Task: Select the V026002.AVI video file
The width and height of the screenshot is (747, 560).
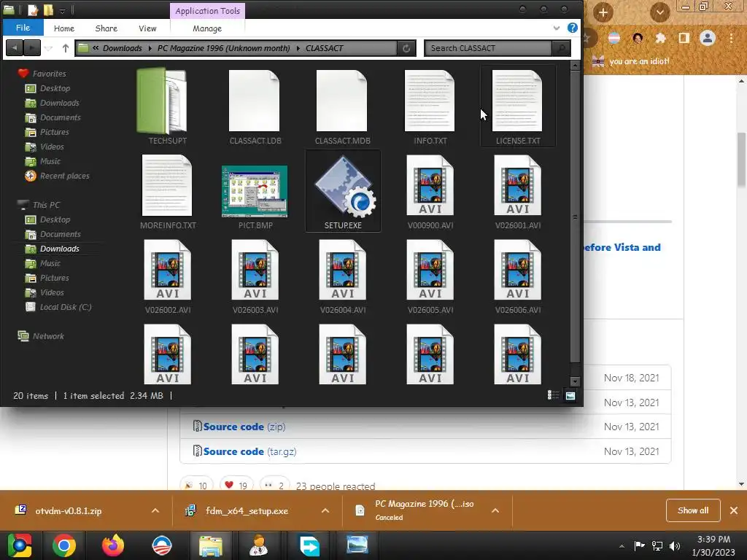Action: [167, 275]
